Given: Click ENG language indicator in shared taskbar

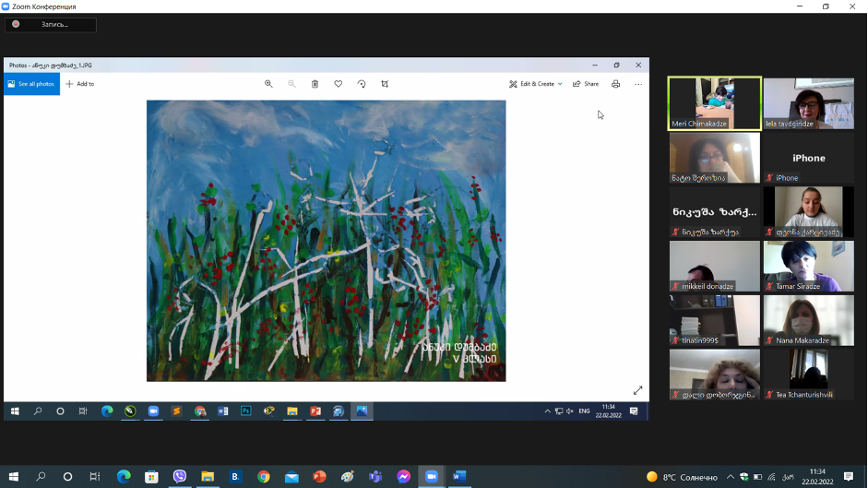Looking at the screenshot, I should pyautogui.click(x=584, y=411).
